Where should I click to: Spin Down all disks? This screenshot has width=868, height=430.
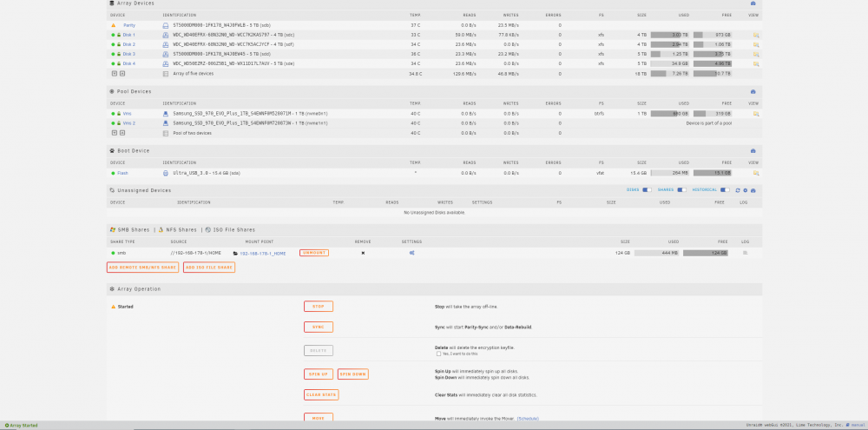tap(352, 374)
